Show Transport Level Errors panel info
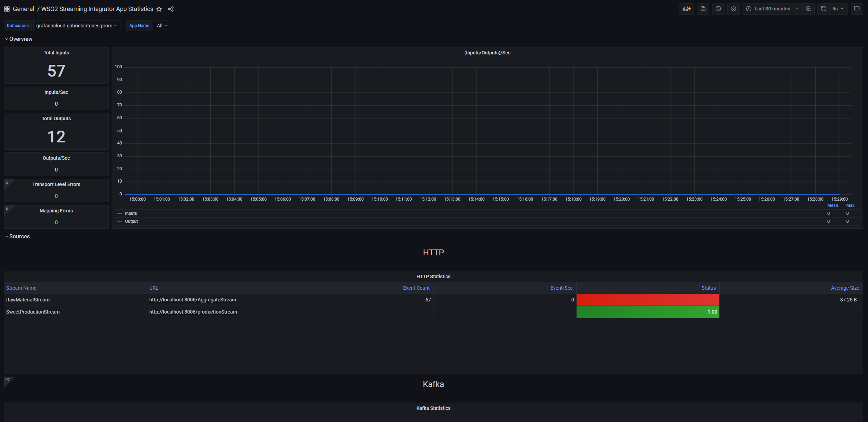This screenshot has width=868, height=422. [7, 182]
